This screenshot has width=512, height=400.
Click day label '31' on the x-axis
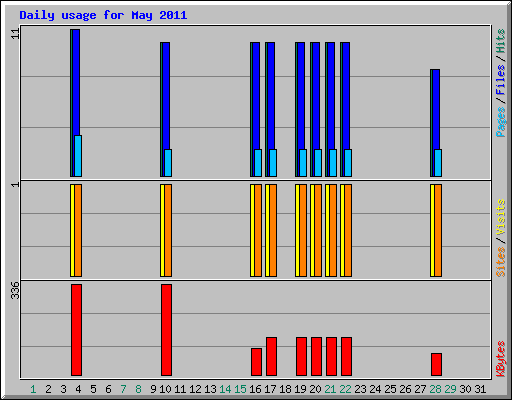(480, 389)
